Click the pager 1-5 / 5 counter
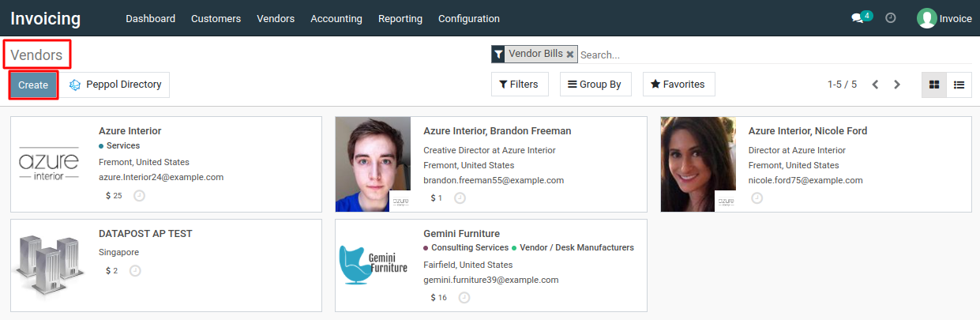 pyautogui.click(x=842, y=85)
